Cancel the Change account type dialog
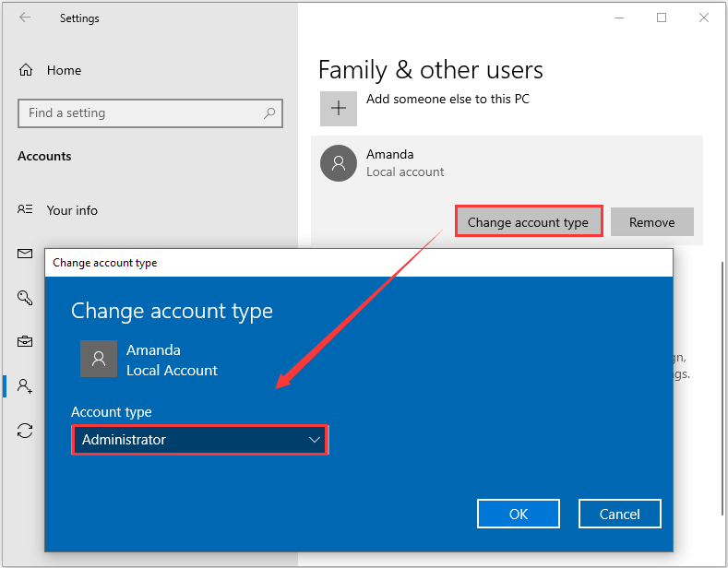728x568 pixels. point(620,515)
